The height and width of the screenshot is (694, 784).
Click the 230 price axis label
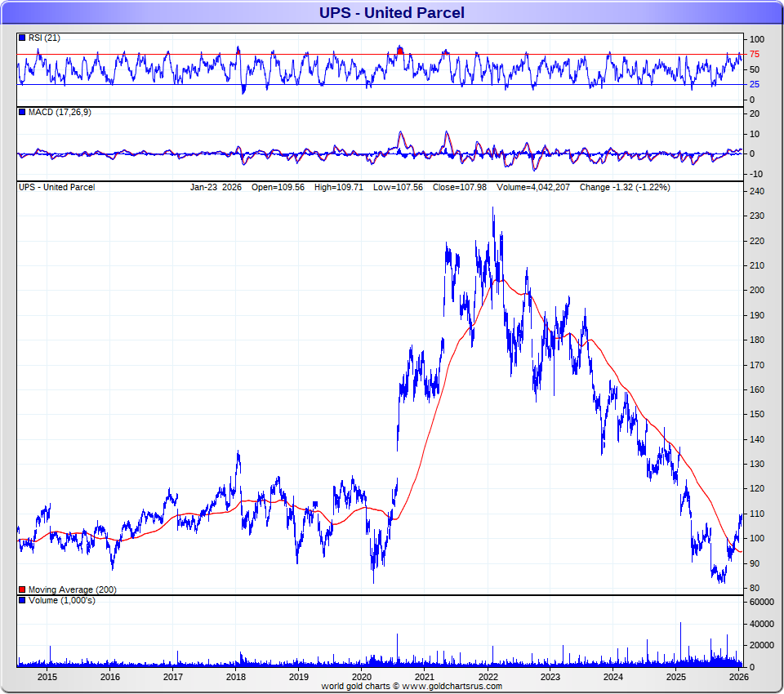[757, 216]
